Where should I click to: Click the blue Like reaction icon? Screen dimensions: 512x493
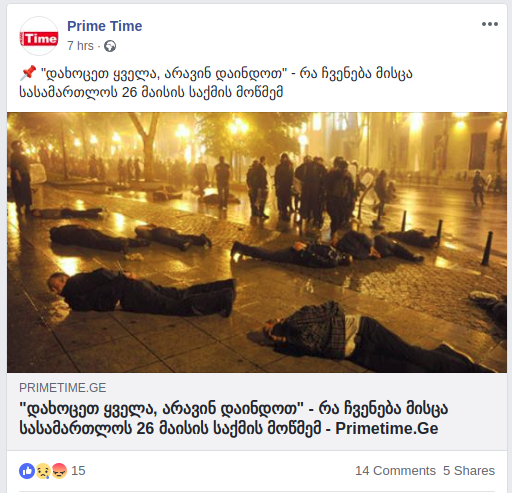click(27, 471)
